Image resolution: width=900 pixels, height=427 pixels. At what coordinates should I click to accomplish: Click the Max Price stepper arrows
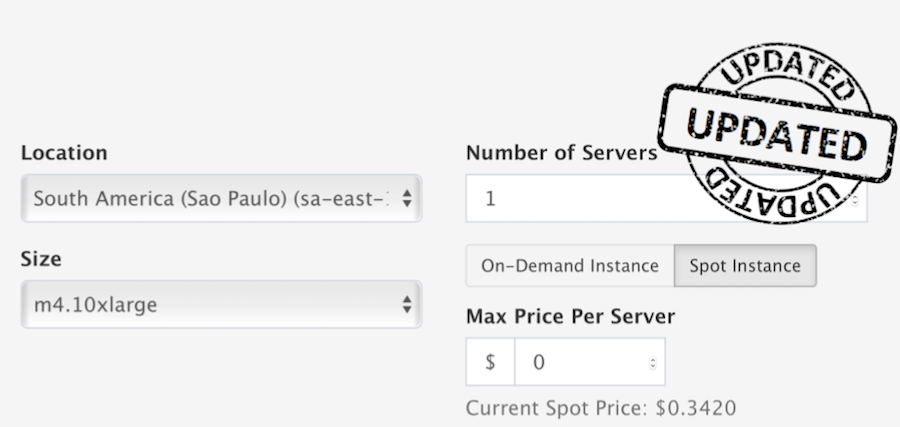[653, 363]
